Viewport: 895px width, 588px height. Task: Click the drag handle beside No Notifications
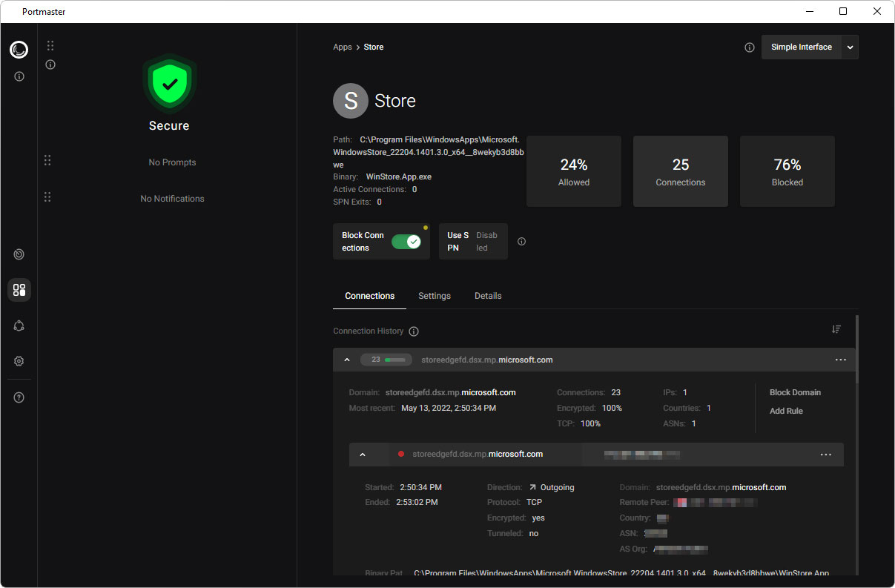click(x=47, y=196)
